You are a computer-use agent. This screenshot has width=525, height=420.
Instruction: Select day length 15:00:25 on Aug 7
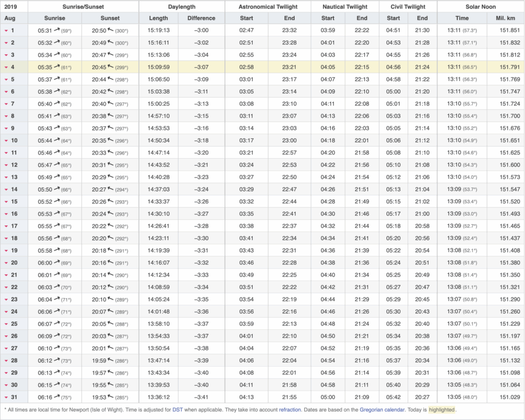[158, 103]
